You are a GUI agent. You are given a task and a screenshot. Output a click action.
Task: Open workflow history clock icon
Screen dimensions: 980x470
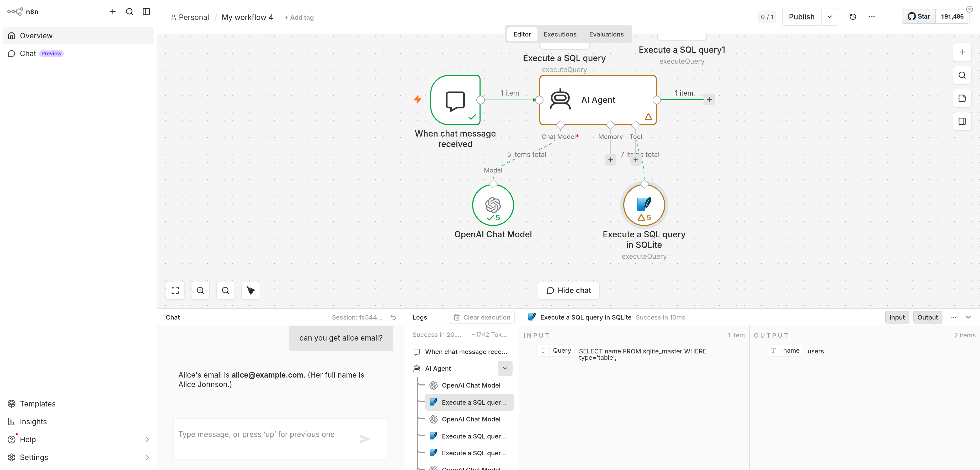click(x=853, y=17)
